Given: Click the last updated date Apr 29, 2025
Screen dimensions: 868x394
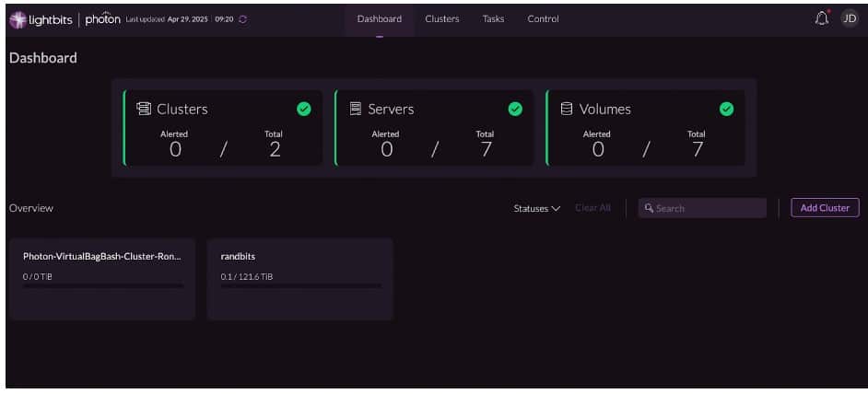Looking at the screenshot, I should pos(188,19).
